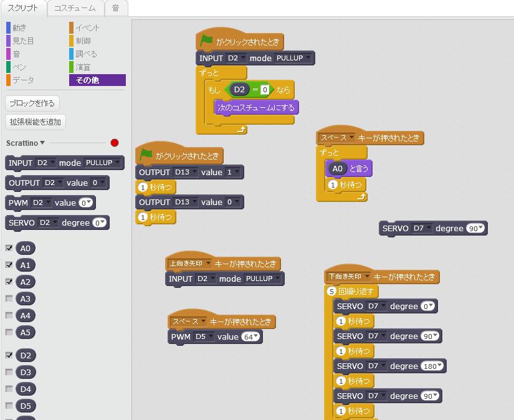Image resolution: width=514 pixels, height=420 pixels.
Task: Click the red Scrattino connection status indicator
Action: click(114, 143)
